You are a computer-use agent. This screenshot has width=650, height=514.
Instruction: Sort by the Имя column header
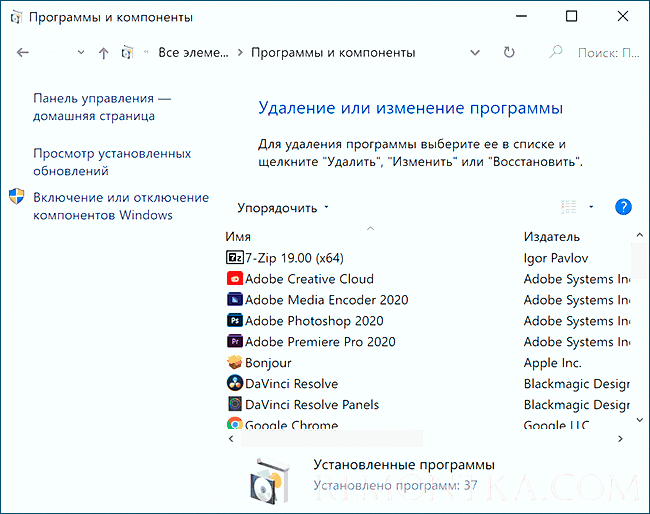[238, 236]
